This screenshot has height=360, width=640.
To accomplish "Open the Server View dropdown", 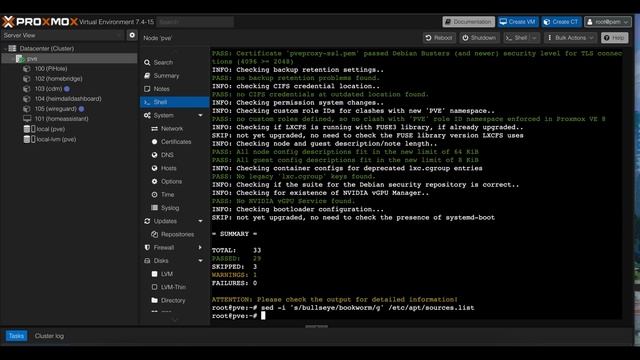I will [63, 36].
